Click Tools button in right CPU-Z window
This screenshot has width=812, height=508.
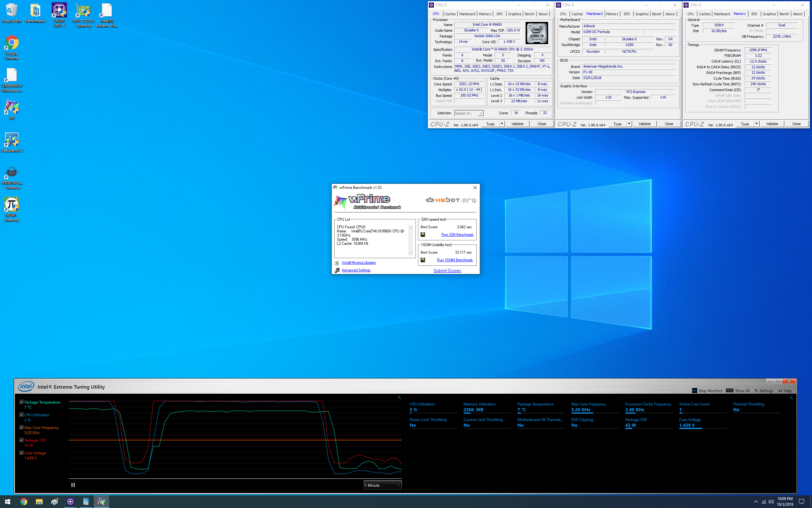[x=745, y=124]
